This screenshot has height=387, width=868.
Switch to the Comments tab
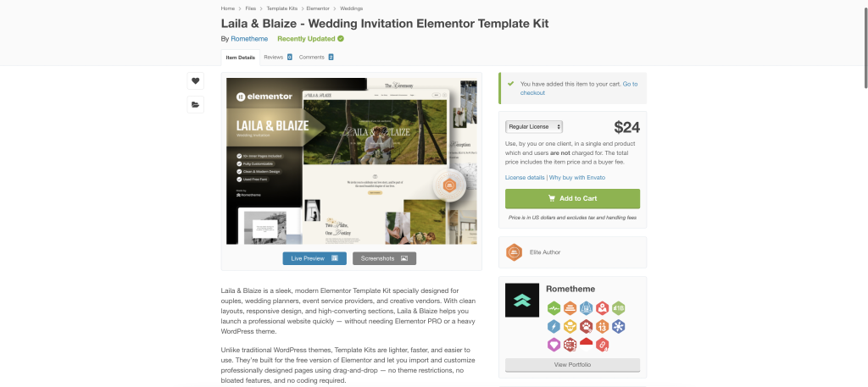point(316,57)
